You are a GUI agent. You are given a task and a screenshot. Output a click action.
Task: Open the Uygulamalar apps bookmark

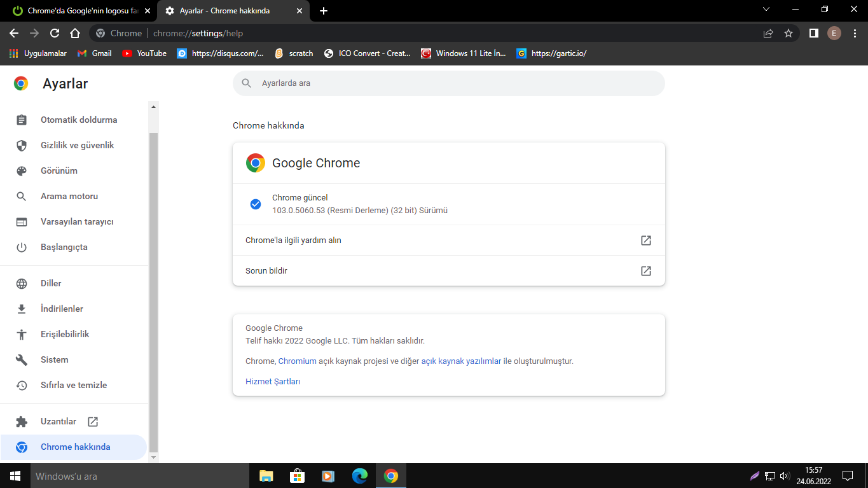(38, 53)
